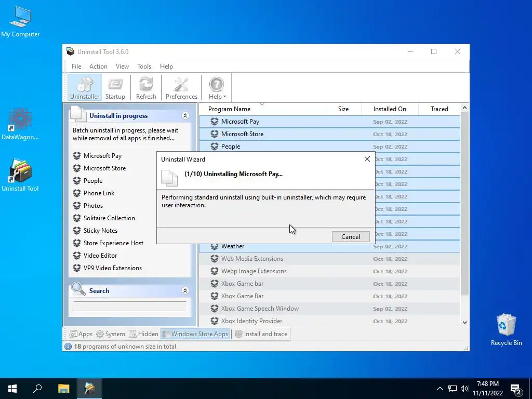532x399 pixels.
Task: Click Microsoft Store icon in batch queue
Action: click(x=77, y=168)
